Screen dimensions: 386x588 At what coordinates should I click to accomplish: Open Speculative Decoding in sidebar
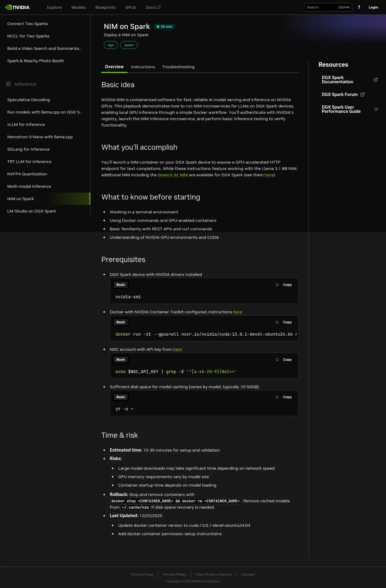pyautogui.click(x=28, y=100)
